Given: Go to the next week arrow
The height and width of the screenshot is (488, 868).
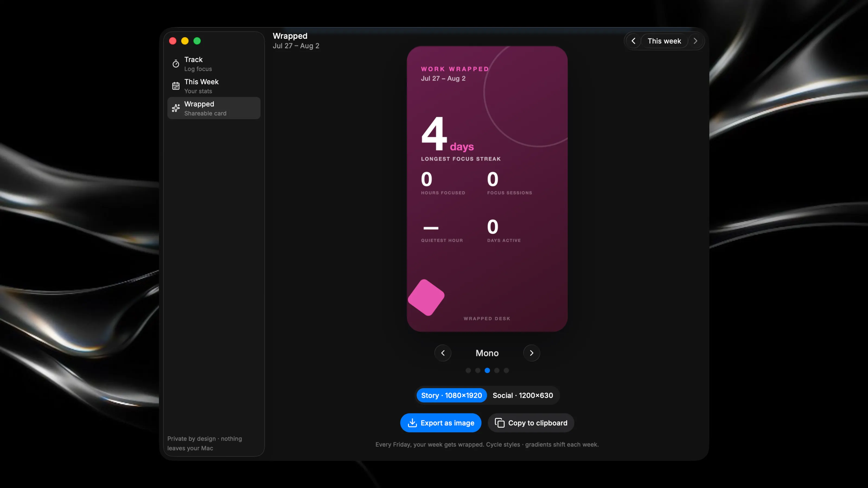Looking at the screenshot, I should tap(695, 41).
